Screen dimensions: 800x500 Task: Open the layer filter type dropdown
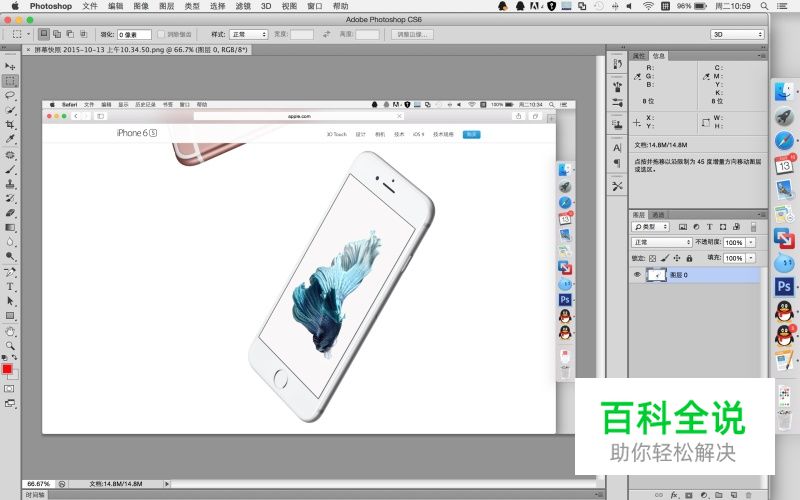pyautogui.click(x=651, y=227)
